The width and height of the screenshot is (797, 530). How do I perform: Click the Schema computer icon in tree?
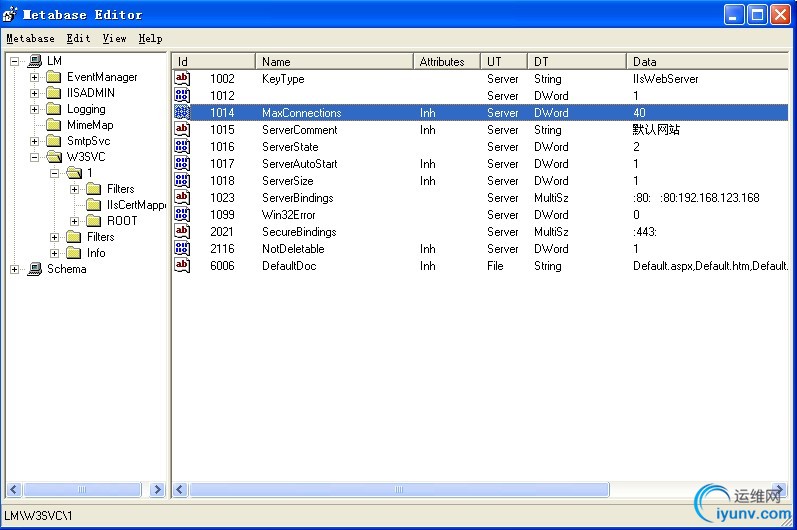click(35, 269)
